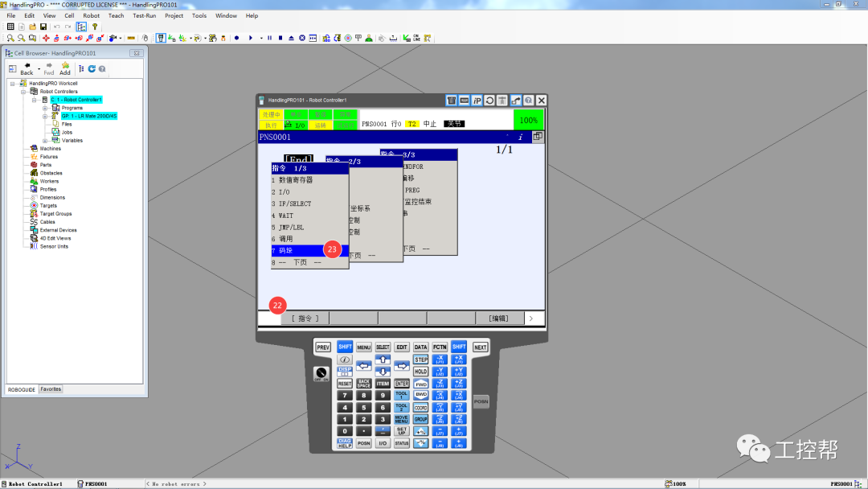Screen dimensions: 868x489
Task: Click the help icon in Cell Browser toolbar
Action: click(102, 68)
